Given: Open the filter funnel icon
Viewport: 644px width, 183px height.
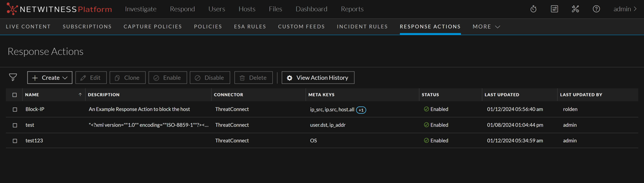Looking at the screenshot, I should 13,77.
